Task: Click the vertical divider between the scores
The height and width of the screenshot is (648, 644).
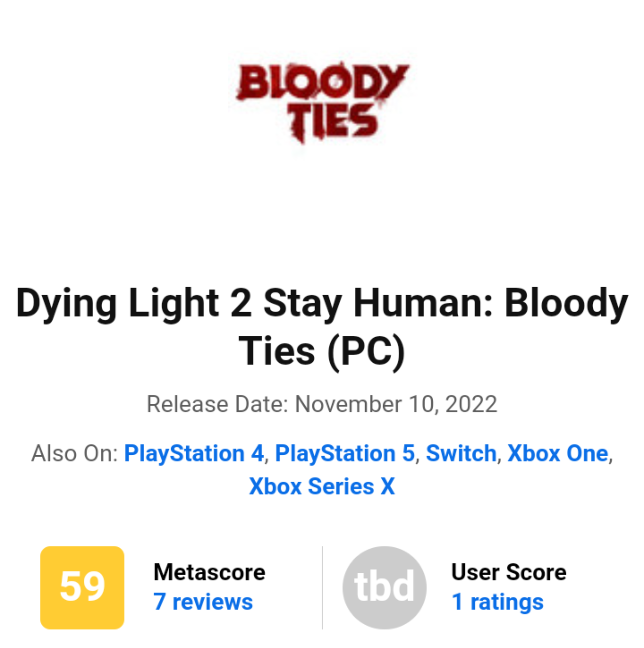Action: (322, 587)
